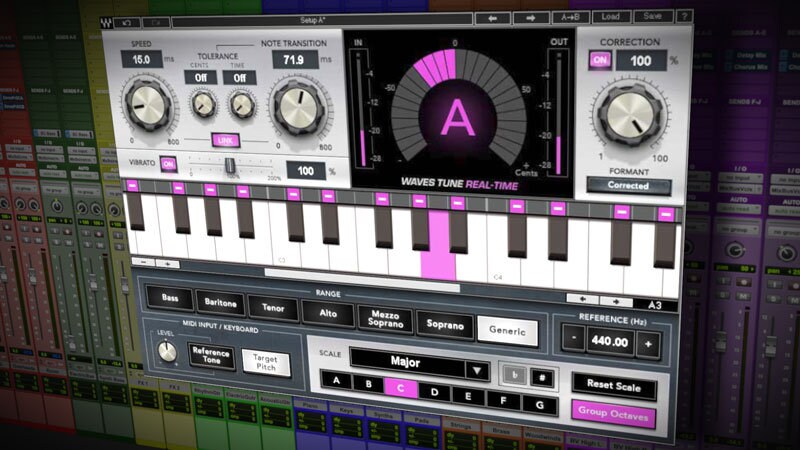This screenshot has height=450, width=800.
Task: Click the Speed knob
Action: pyautogui.click(x=148, y=105)
